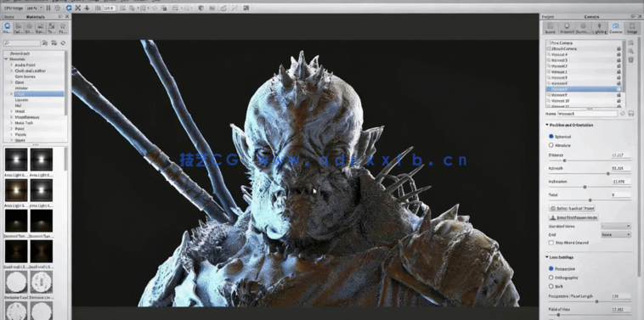
Task: Select the Pan camera tool
Action: [77, 8]
